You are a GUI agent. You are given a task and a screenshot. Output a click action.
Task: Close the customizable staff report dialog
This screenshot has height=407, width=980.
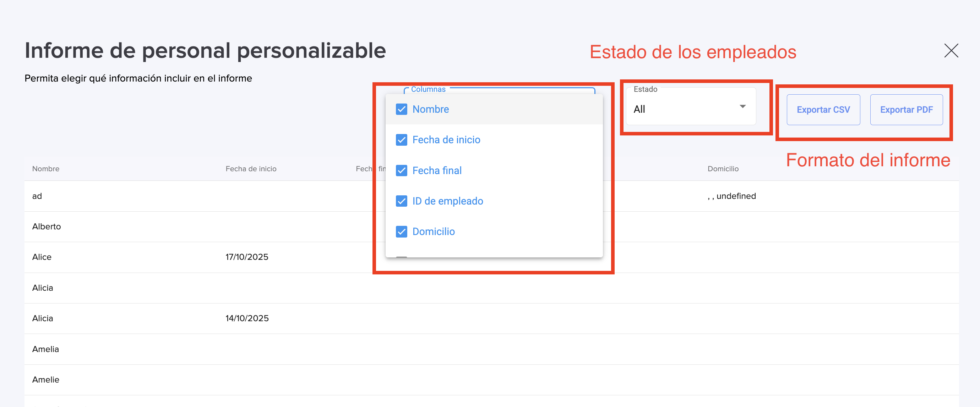(951, 51)
